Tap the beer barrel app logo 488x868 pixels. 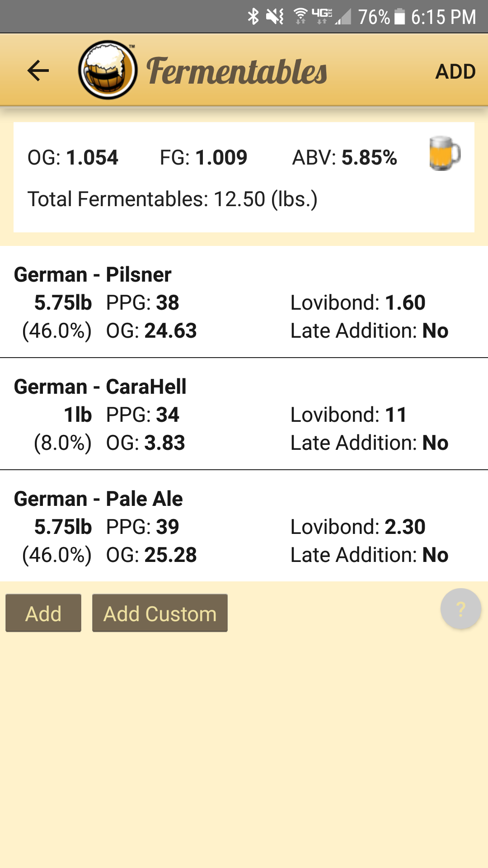click(108, 70)
